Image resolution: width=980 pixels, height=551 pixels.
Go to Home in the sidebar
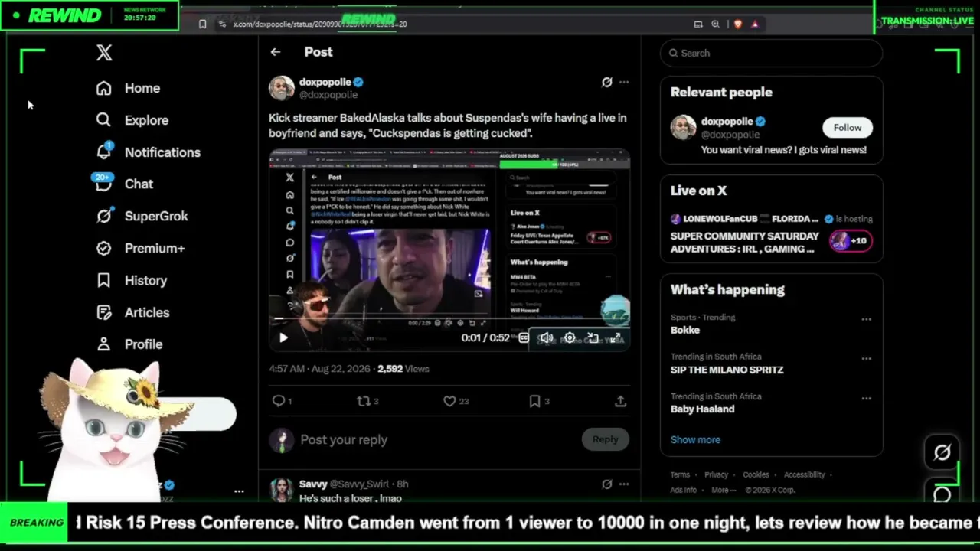[128, 88]
